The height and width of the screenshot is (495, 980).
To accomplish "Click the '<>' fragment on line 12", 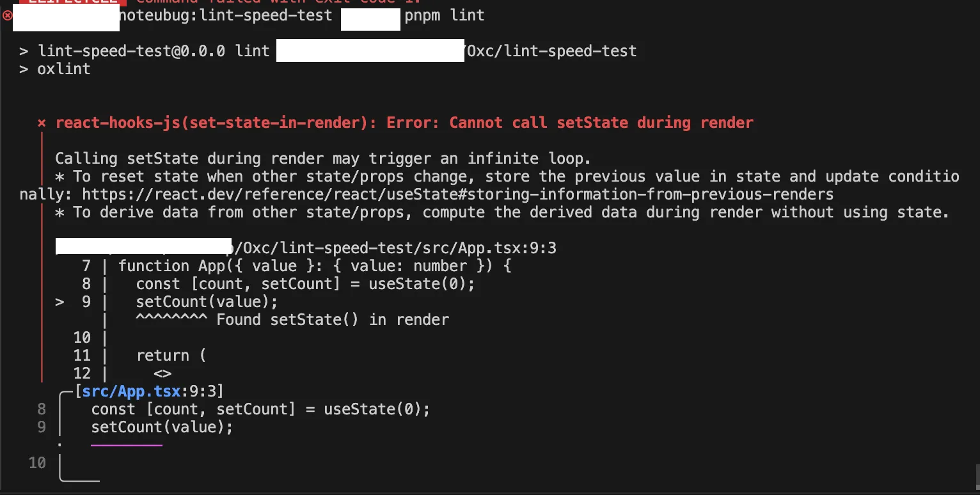I will 162,373.
